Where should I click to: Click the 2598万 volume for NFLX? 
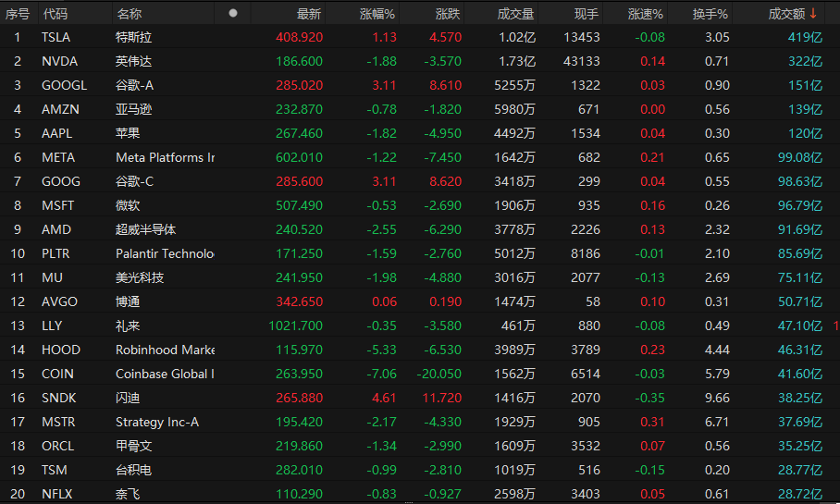[x=514, y=494]
